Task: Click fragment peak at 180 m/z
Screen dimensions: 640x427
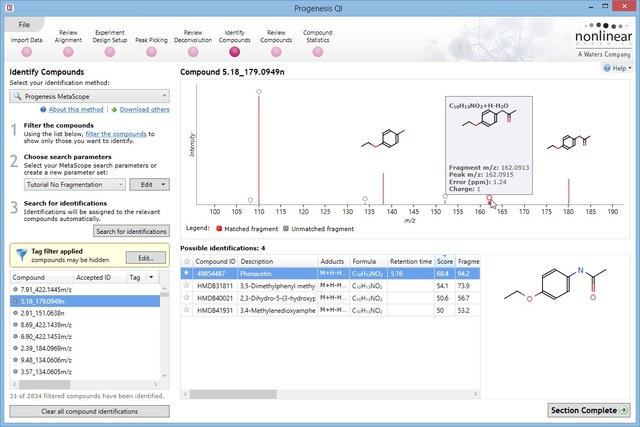Action: tap(569, 191)
